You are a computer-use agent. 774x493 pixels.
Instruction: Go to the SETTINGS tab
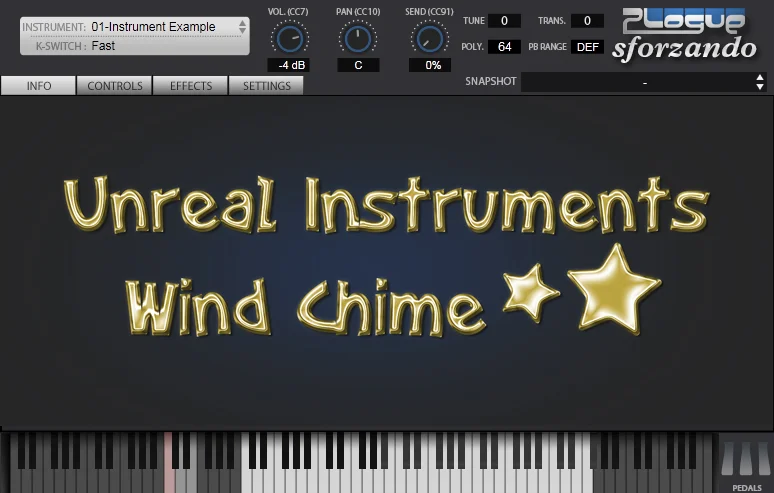tap(267, 85)
